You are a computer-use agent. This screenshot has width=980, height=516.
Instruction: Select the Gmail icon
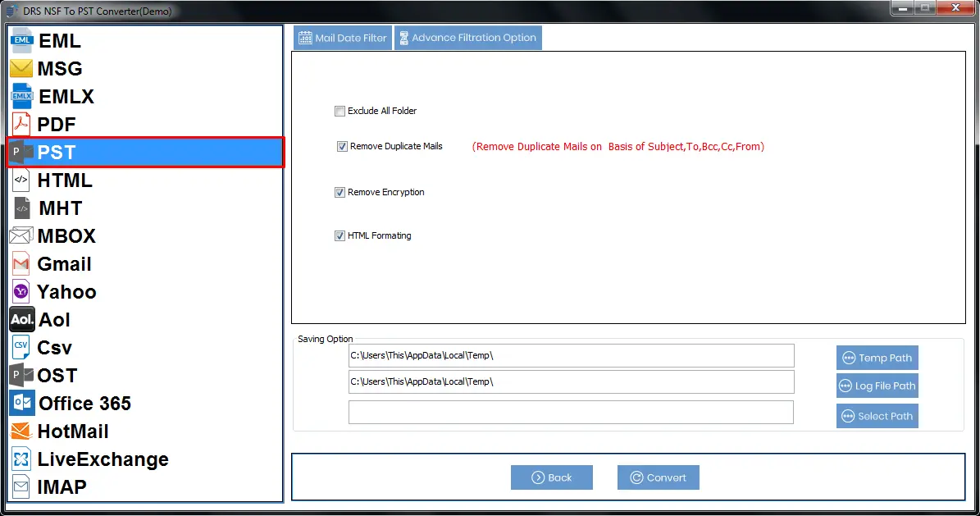[21, 264]
